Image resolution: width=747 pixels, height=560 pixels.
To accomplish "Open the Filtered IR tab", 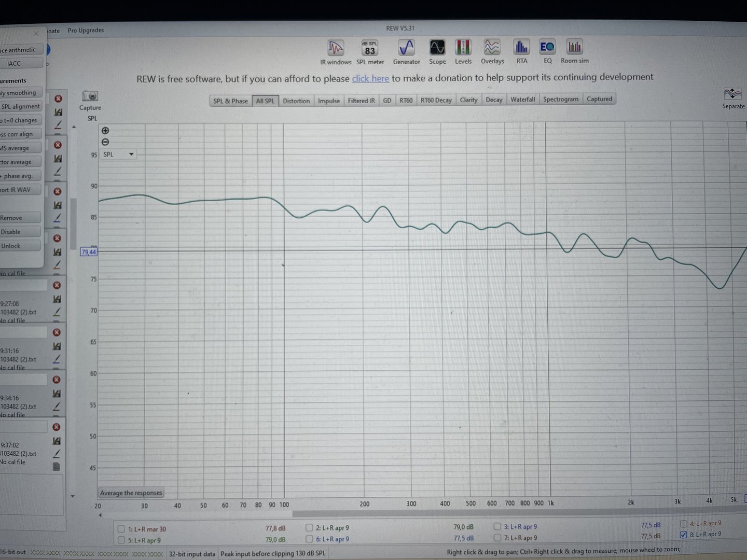I will click(361, 101).
